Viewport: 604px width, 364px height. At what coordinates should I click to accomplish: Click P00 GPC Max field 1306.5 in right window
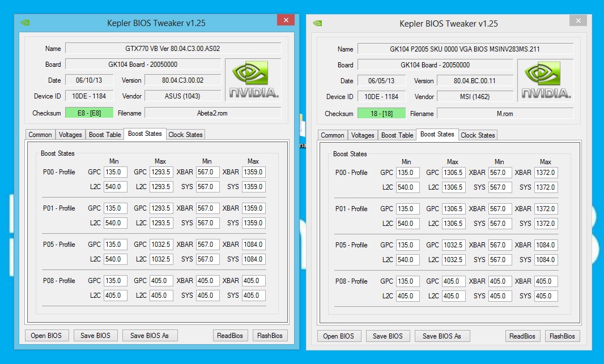click(x=453, y=173)
